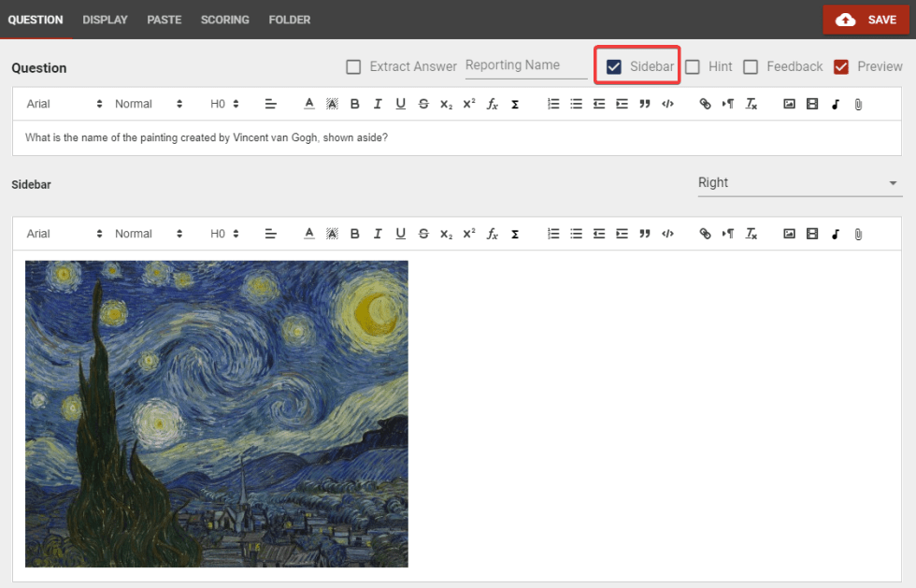
Task: Toggle italic in Question toolbar
Action: [x=378, y=104]
